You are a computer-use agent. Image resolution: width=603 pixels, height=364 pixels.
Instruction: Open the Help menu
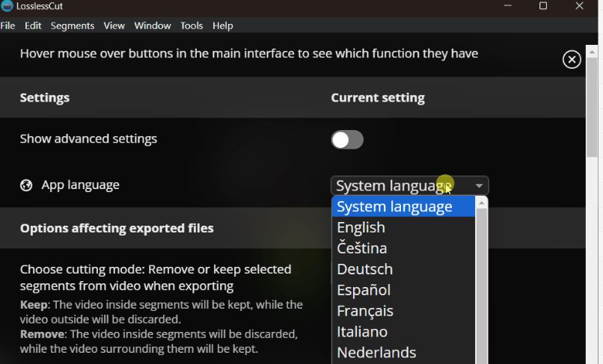pos(222,25)
